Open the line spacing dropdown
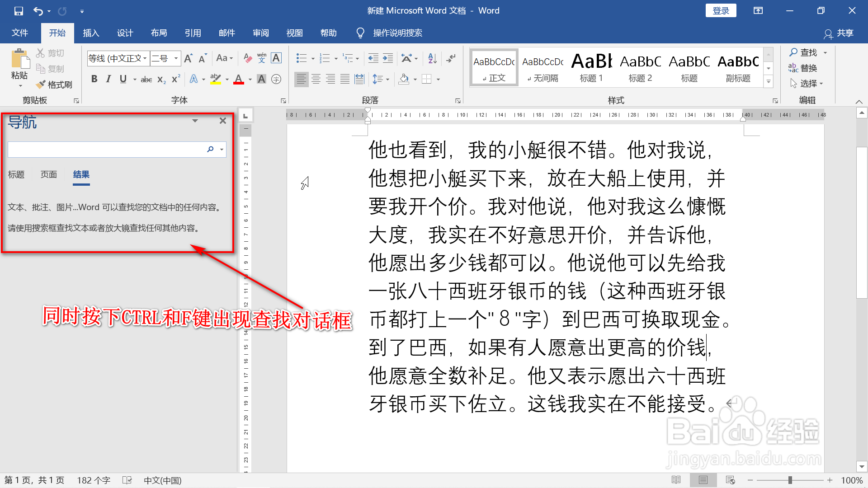 (388, 79)
